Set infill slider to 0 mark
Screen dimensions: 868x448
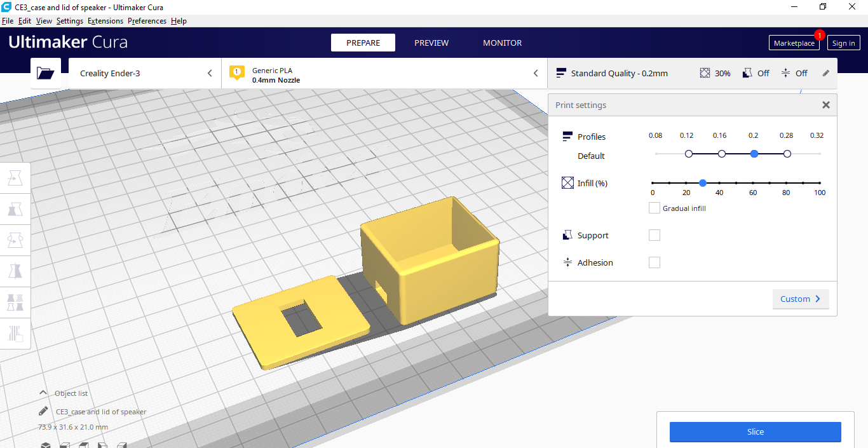point(653,183)
